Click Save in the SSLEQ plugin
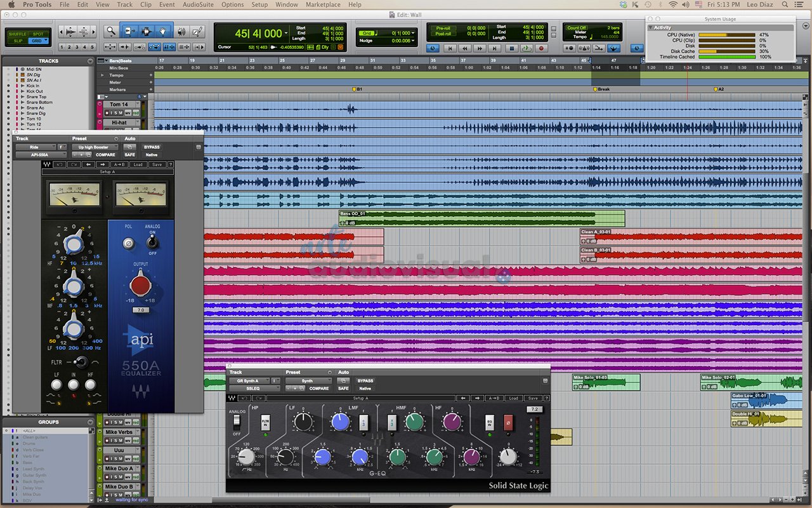812x508 pixels. (x=533, y=398)
